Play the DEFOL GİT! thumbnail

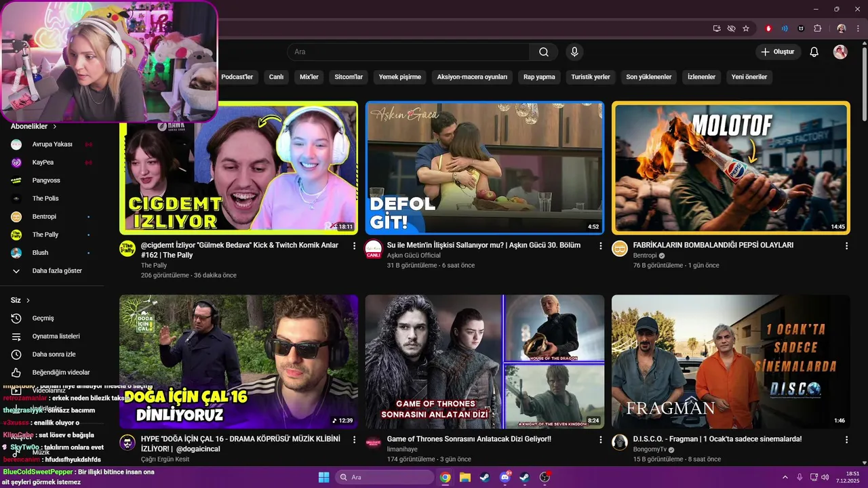point(484,167)
